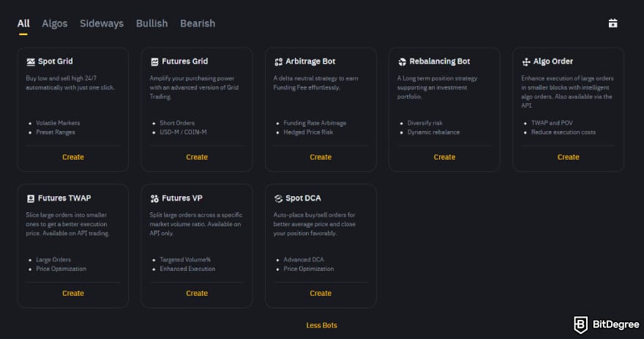Click the Algo Order icon
The width and height of the screenshot is (644, 339).
coord(526,62)
